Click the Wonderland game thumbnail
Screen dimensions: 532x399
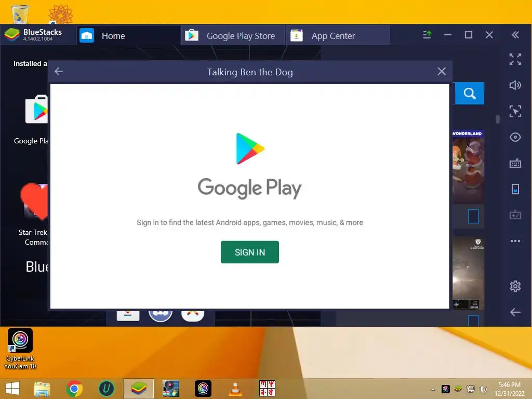(x=468, y=167)
